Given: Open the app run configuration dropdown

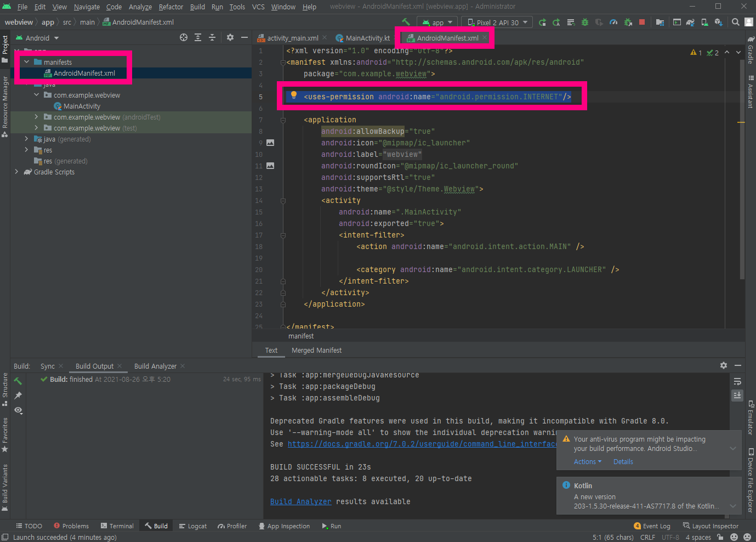Looking at the screenshot, I should tap(437, 22).
